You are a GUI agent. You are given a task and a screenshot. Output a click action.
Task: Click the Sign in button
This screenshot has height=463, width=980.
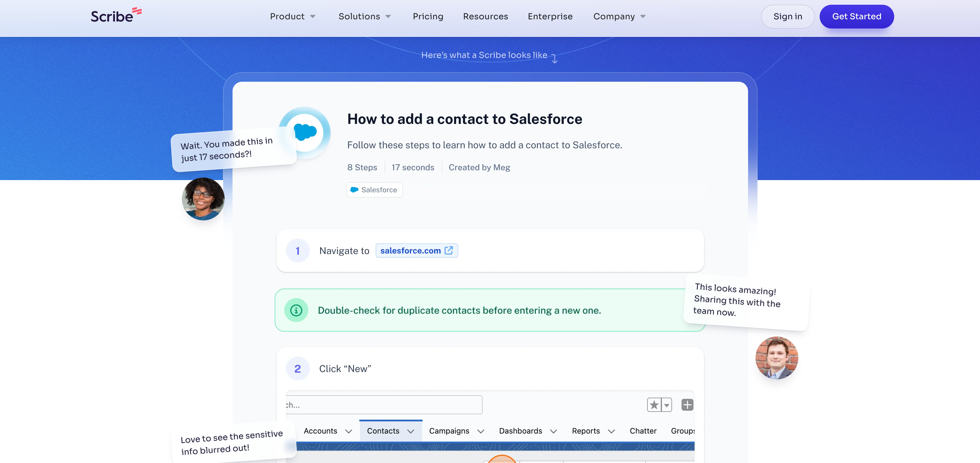[788, 16]
